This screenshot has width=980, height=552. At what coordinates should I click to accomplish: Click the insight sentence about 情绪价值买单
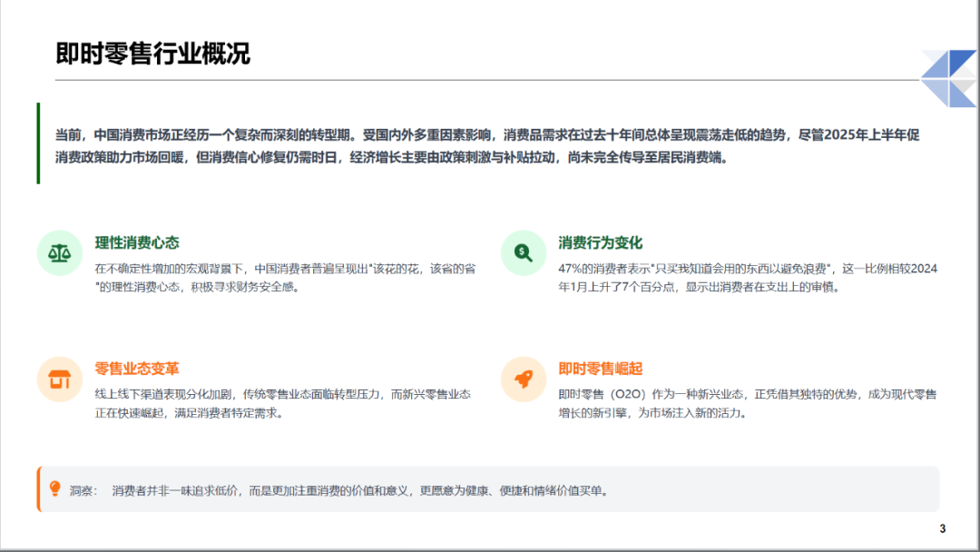360,490
